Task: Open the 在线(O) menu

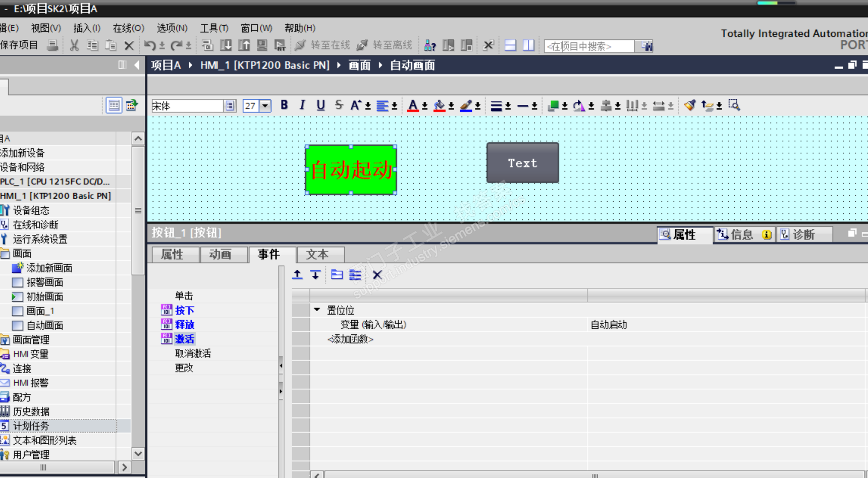Action: click(128, 28)
